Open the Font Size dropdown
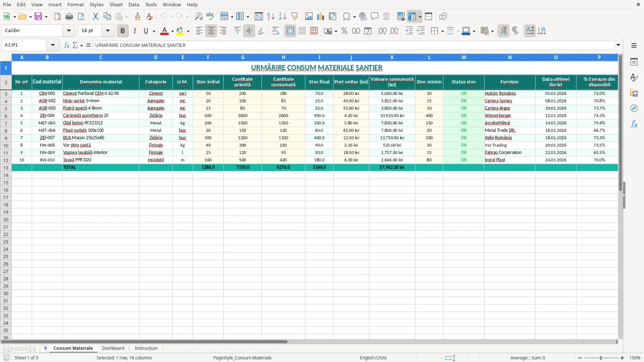This screenshot has width=644, height=362. point(107,31)
